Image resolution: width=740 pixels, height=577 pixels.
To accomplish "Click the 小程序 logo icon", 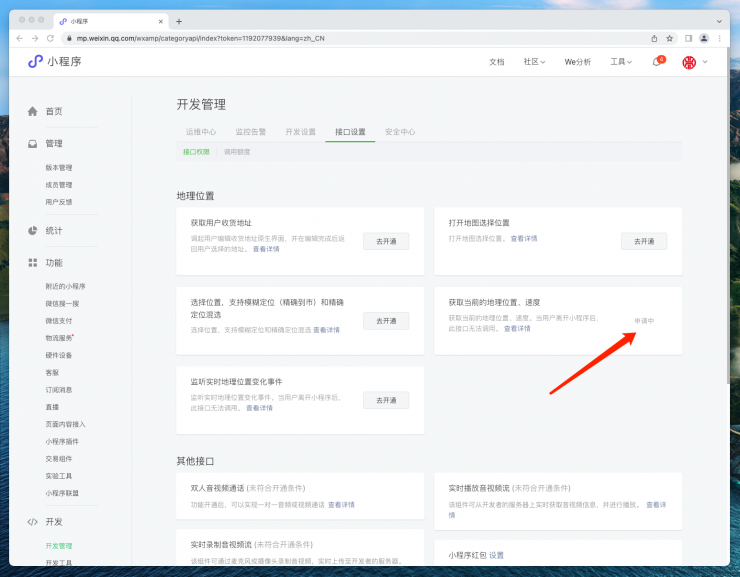I will (x=35, y=62).
